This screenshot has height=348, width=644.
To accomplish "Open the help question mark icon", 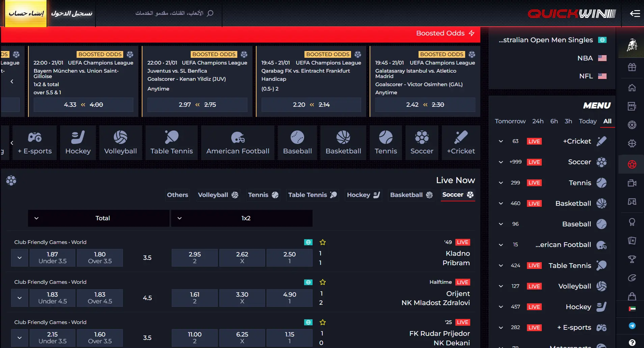I will pos(632,342).
